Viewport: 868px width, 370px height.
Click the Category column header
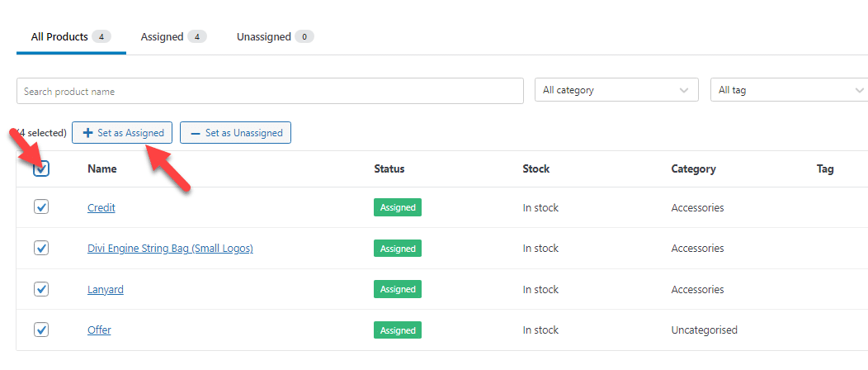694,169
